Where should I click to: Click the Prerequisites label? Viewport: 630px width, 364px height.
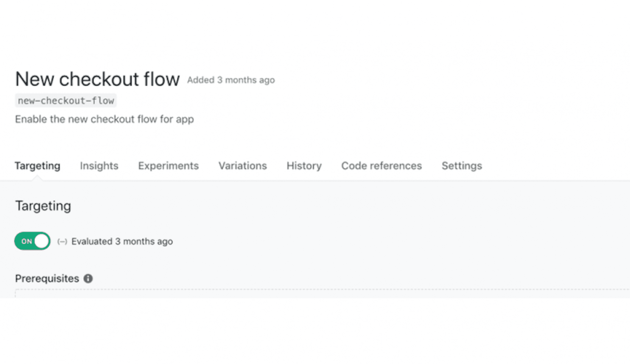point(46,278)
